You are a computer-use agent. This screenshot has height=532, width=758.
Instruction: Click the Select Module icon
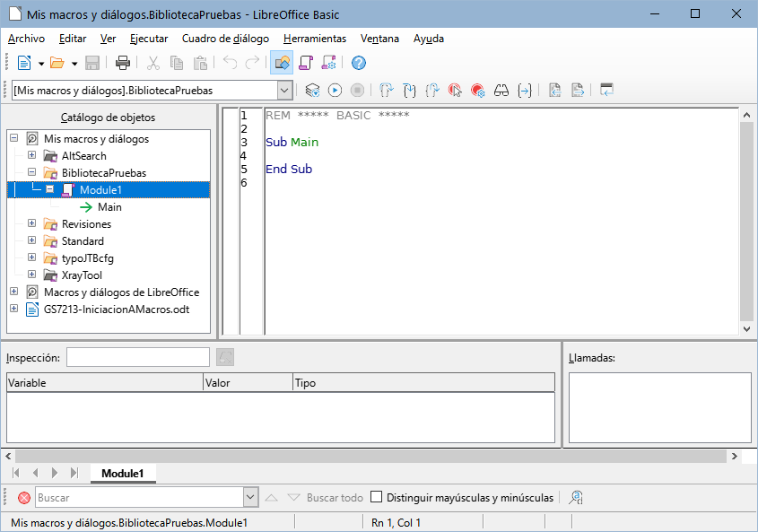pyautogui.click(x=328, y=63)
